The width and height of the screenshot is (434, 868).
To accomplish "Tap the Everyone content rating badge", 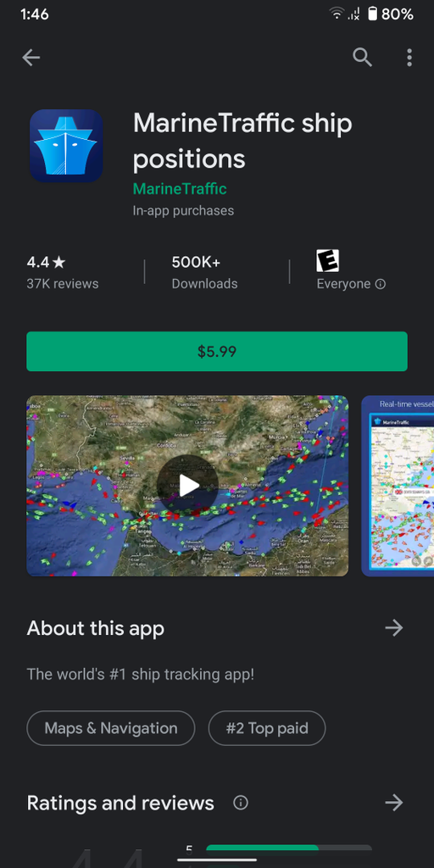I will 328,261.
